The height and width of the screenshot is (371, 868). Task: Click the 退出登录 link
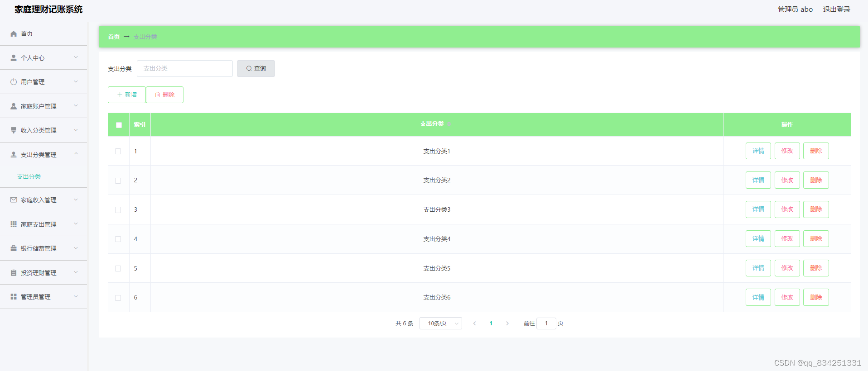point(836,10)
